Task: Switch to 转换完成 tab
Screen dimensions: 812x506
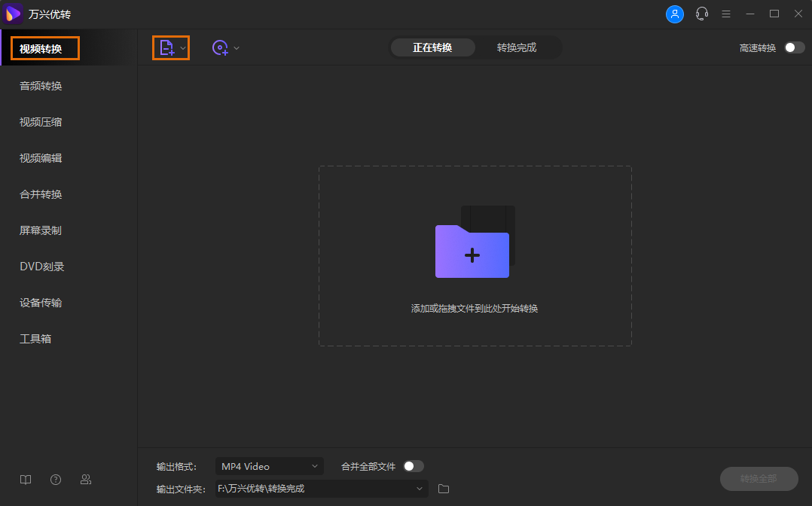Action: (518, 47)
